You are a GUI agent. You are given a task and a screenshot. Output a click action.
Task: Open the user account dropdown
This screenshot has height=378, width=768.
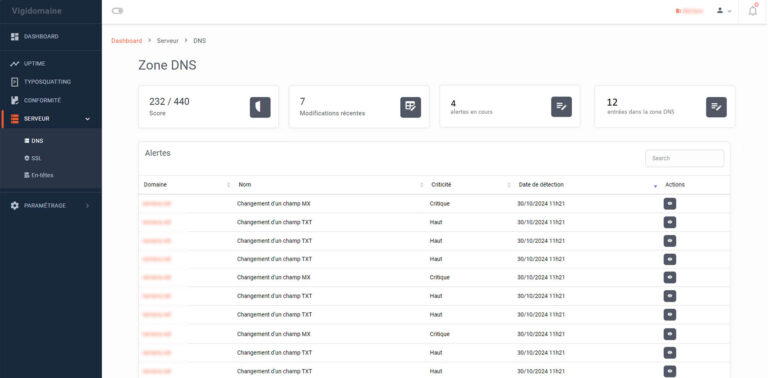(x=724, y=11)
